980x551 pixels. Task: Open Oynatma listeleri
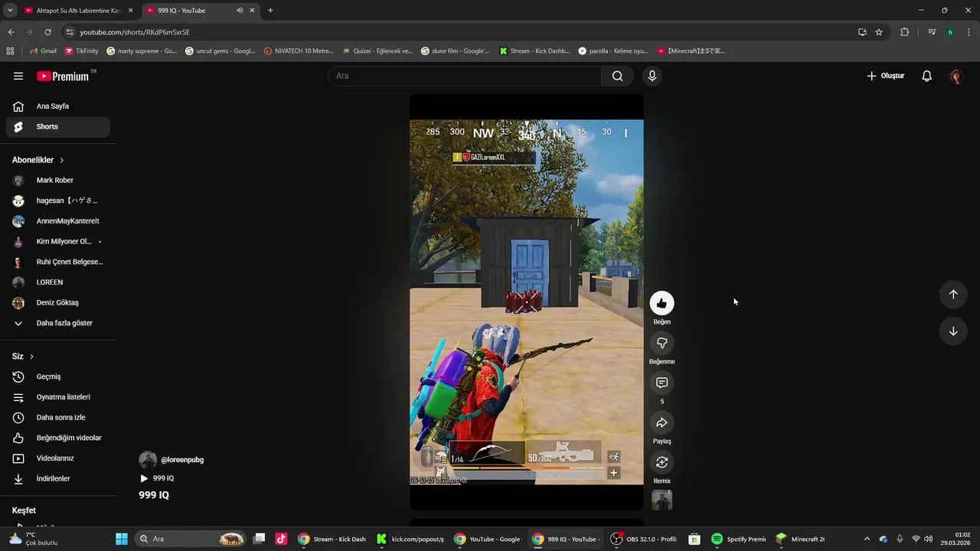tap(58, 397)
